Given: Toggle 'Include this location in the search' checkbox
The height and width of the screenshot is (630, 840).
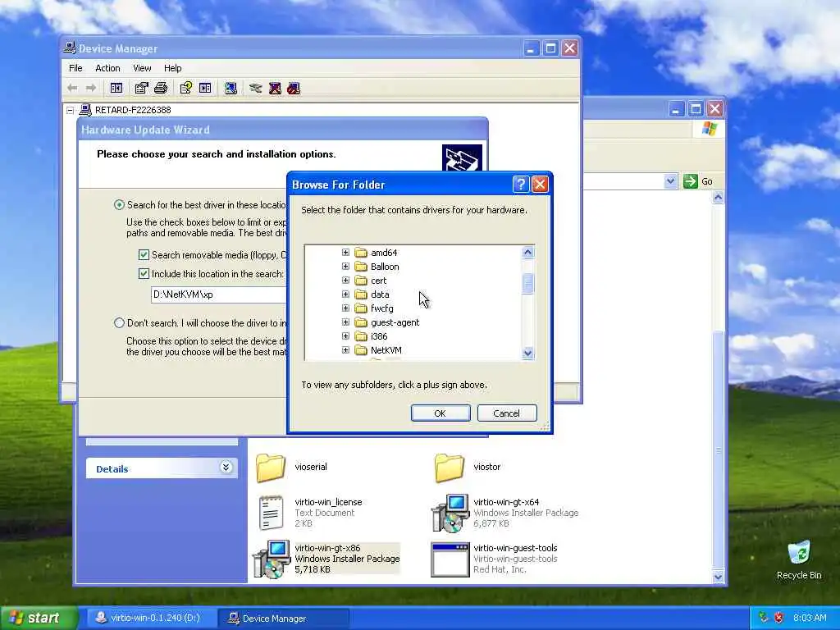Looking at the screenshot, I should click(144, 273).
